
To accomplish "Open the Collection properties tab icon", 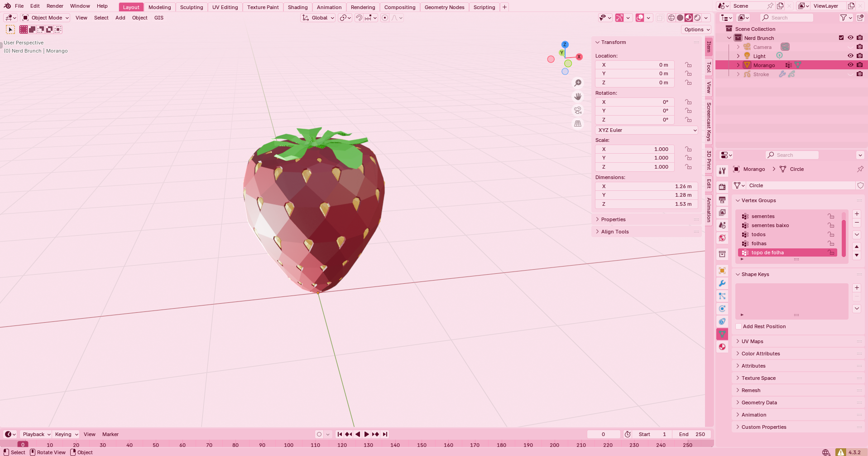I will [722, 254].
